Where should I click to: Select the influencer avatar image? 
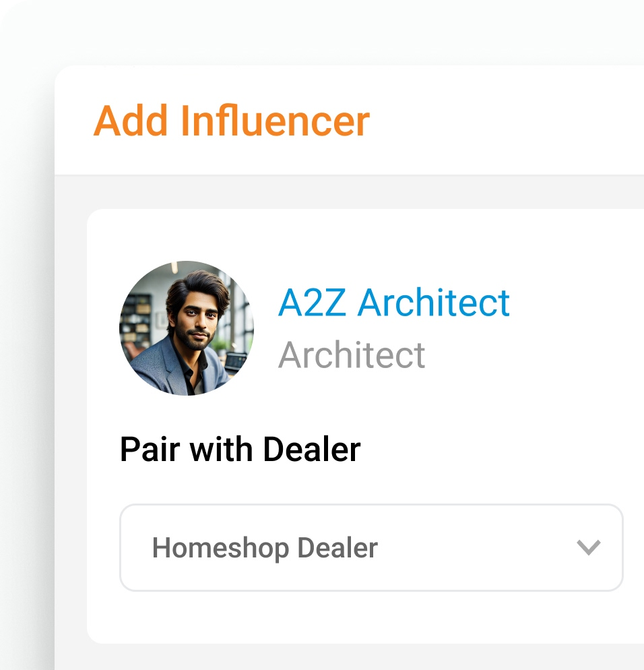point(187,328)
